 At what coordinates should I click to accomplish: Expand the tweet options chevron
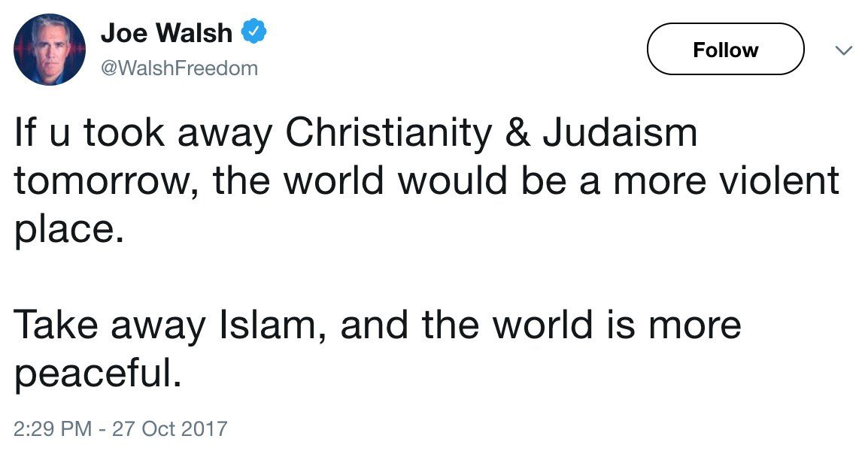(x=844, y=51)
